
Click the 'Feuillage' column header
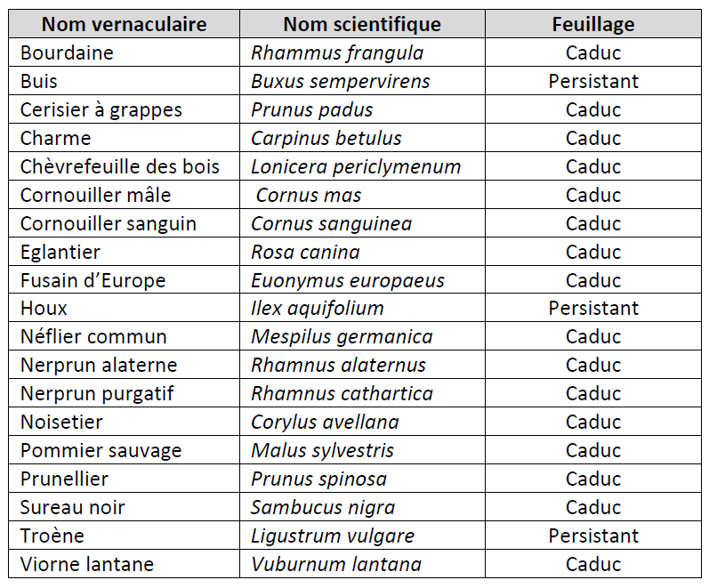click(x=593, y=25)
